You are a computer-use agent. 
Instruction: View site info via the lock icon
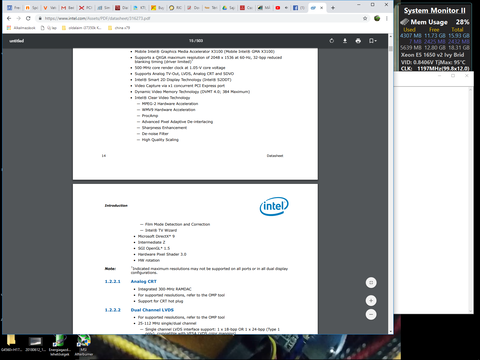[x=40, y=18]
